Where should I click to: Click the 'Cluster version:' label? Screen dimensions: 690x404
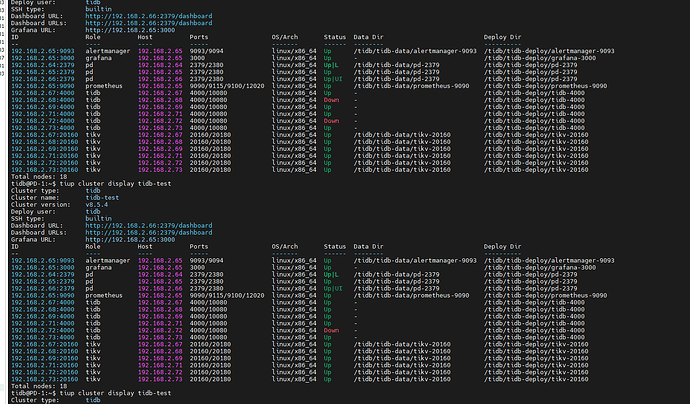pos(40,205)
